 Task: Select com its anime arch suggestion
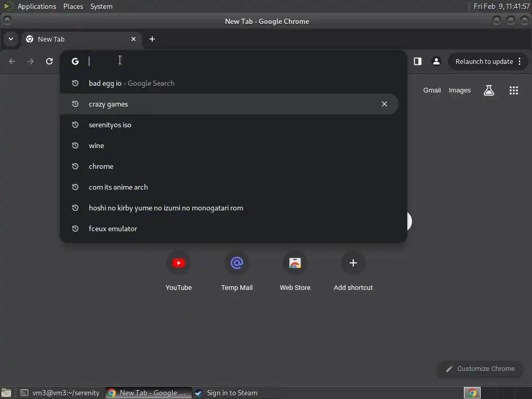pyautogui.click(x=229, y=187)
